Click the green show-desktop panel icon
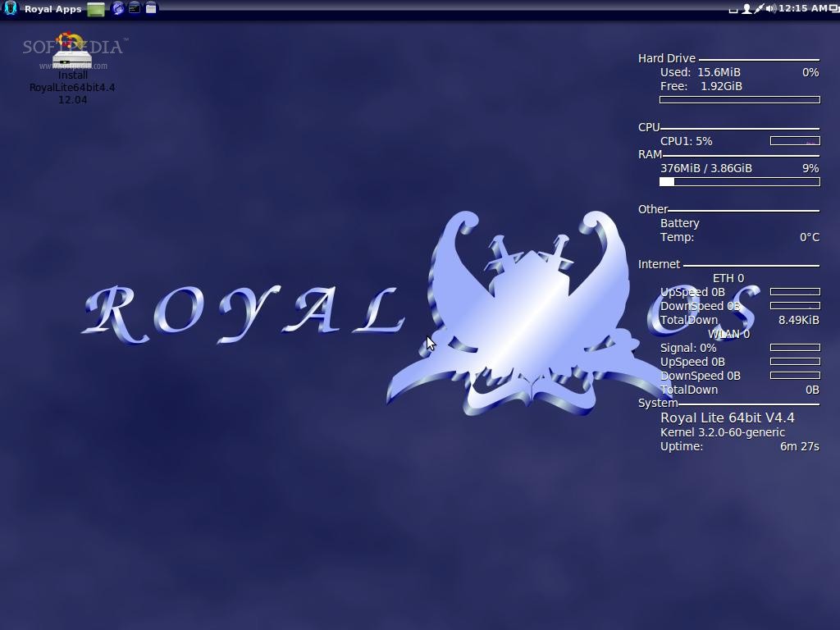This screenshot has width=840, height=630. (96, 9)
